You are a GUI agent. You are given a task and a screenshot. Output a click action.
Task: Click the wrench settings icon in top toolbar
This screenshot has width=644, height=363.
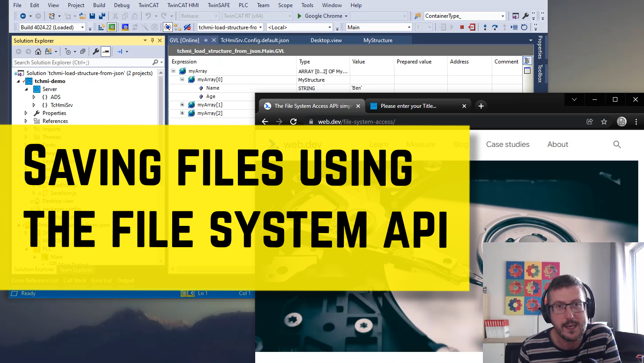click(525, 16)
